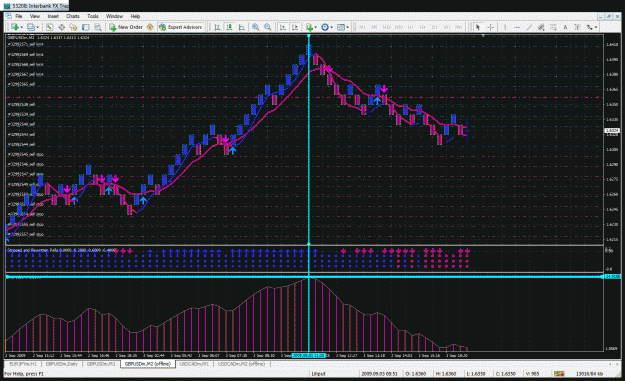The height and width of the screenshot is (381, 625).
Task: Open the Terminal panel
Action: tap(85, 27)
